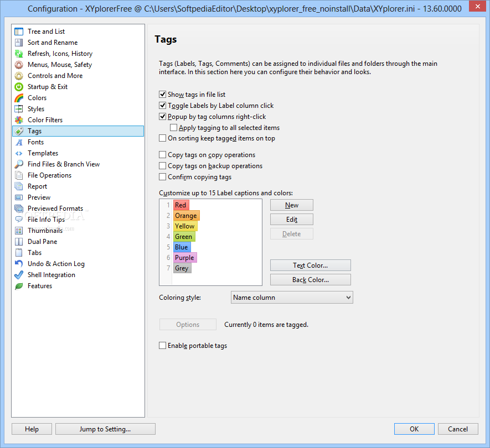The width and height of the screenshot is (490, 448).
Task: Click the Color Filters flower icon
Action: click(19, 120)
